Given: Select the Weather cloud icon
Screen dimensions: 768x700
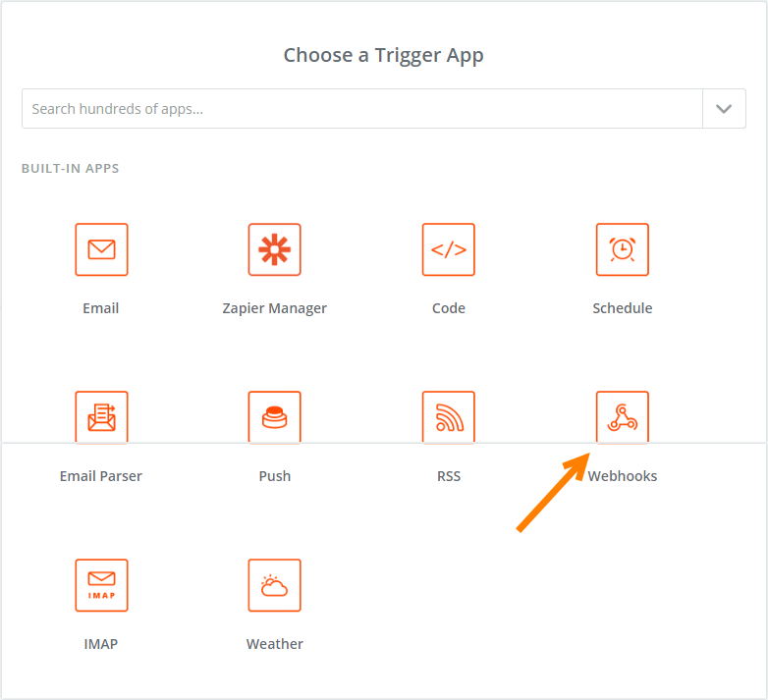Looking at the screenshot, I should pos(275,585).
